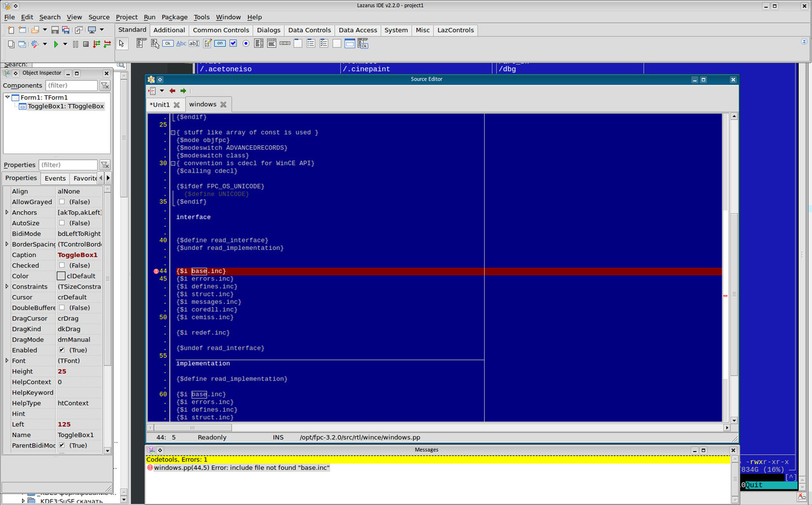The height and width of the screenshot is (505, 812).
Task: Expand the Anchors property
Action: pos(7,213)
